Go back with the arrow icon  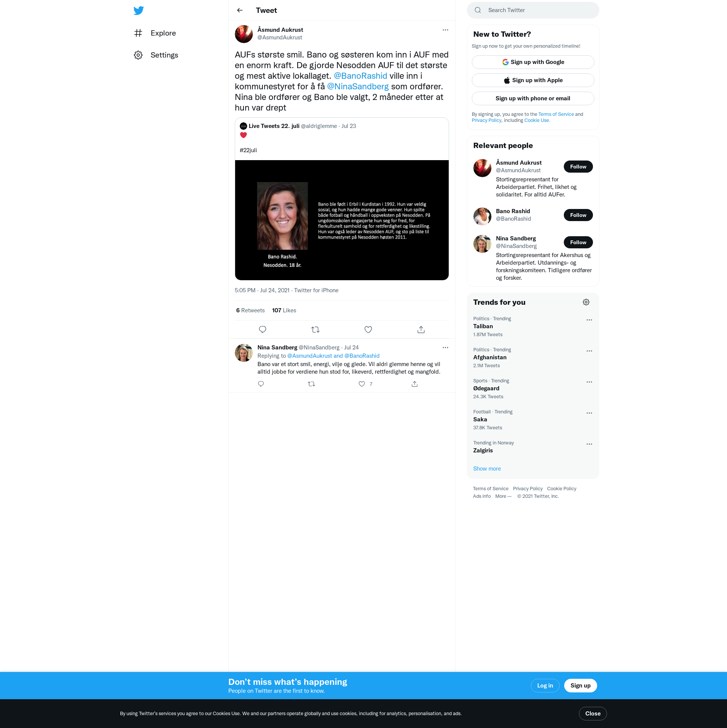[x=240, y=10]
